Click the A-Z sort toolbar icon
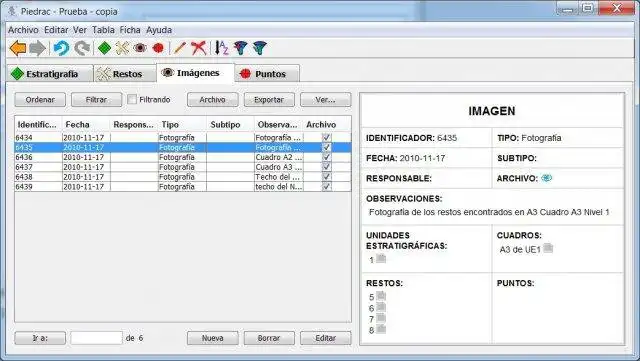 point(221,48)
